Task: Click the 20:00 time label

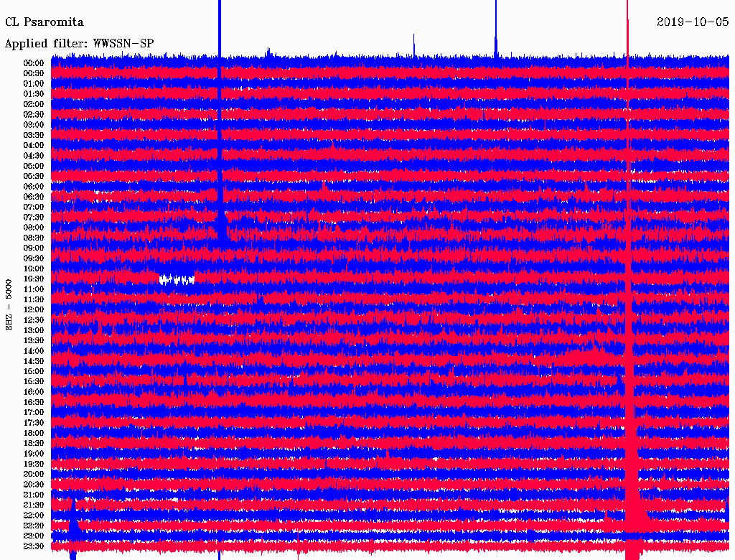Action: click(34, 474)
